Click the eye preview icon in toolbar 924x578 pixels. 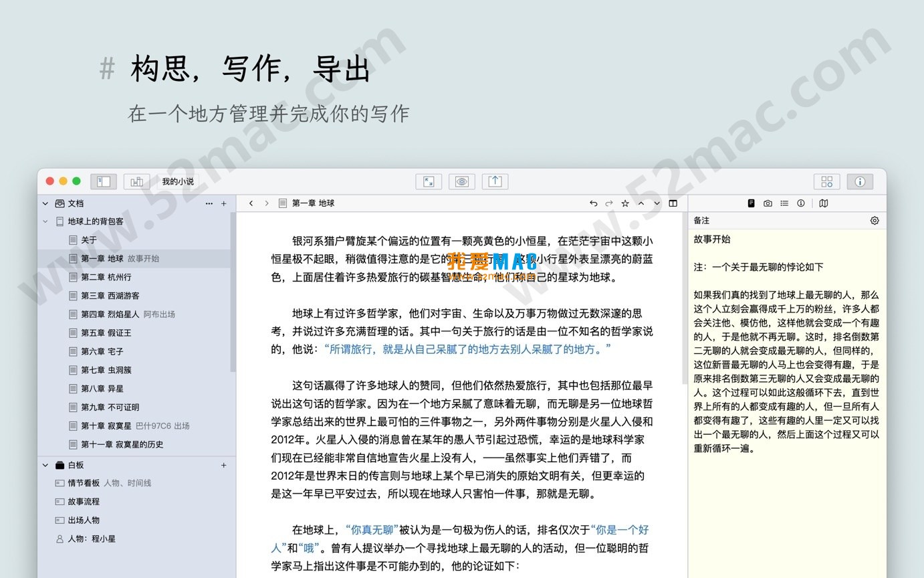(x=461, y=181)
